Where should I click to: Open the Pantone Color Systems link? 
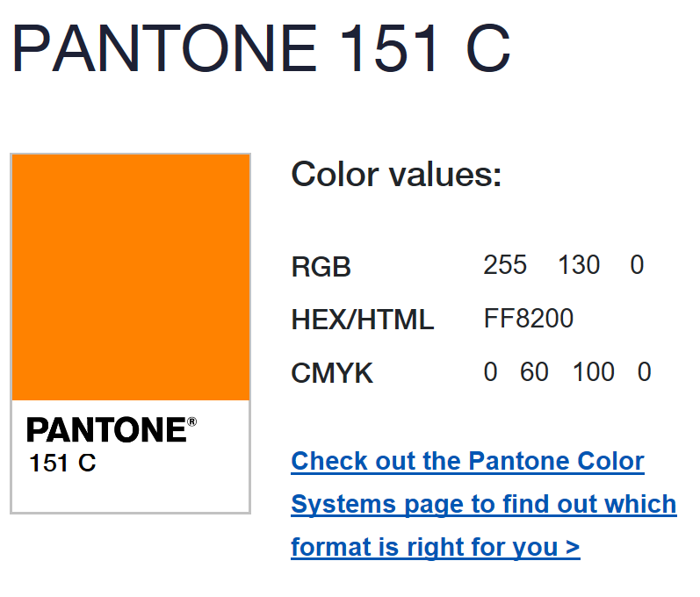(x=484, y=504)
